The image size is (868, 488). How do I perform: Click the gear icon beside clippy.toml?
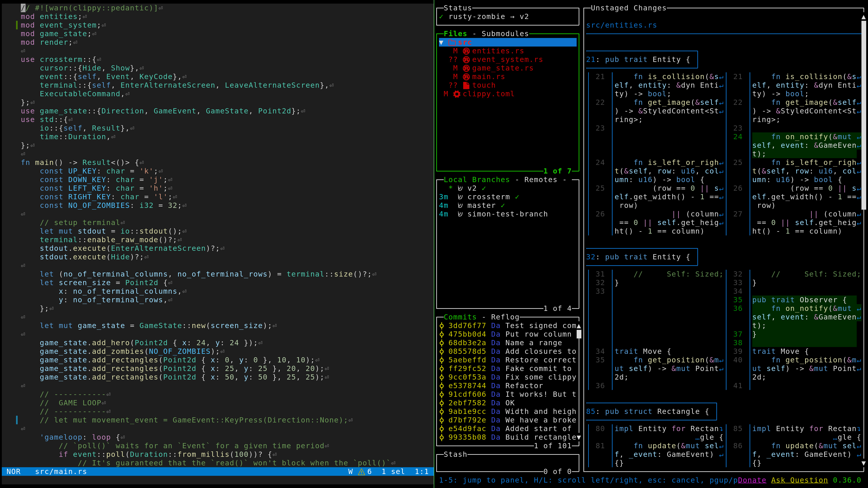pos(457,94)
